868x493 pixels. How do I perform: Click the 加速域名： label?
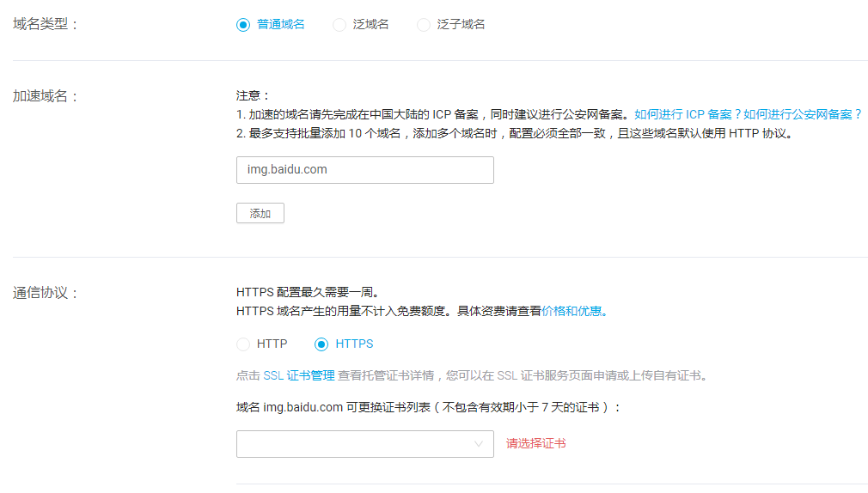[x=46, y=96]
